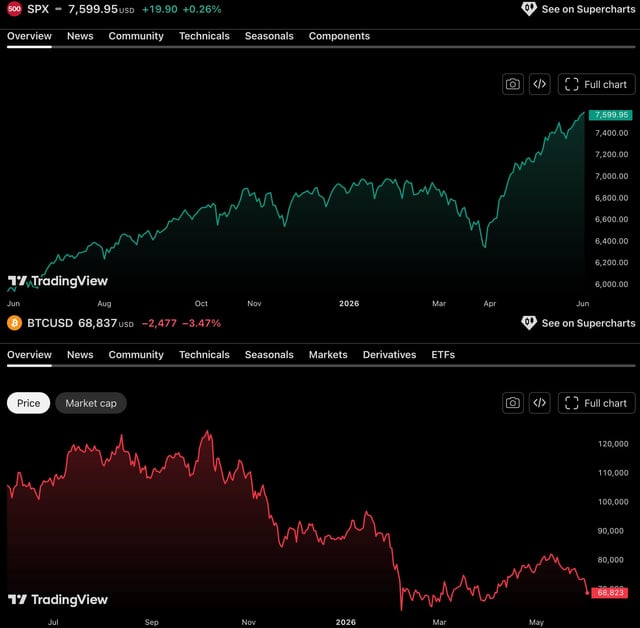
Task: View BTCUSD Seasonals tab
Action: pyautogui.click(x=269, y=355)
